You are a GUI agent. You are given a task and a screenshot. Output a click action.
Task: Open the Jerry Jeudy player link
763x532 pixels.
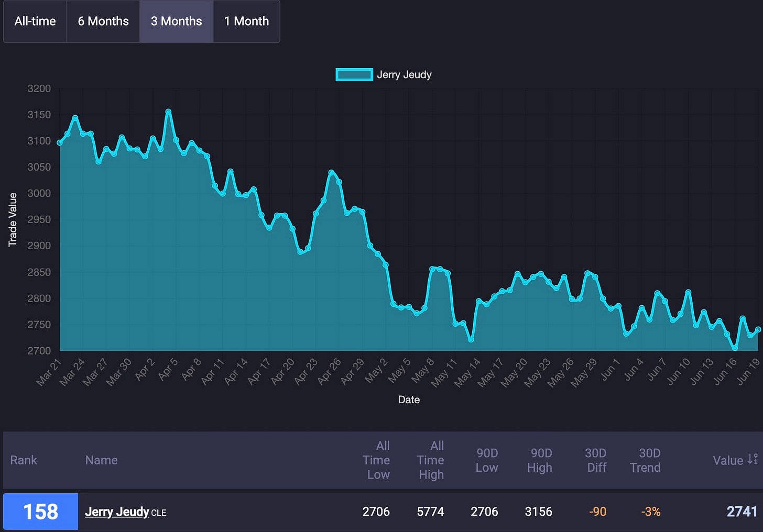(117, 512)
